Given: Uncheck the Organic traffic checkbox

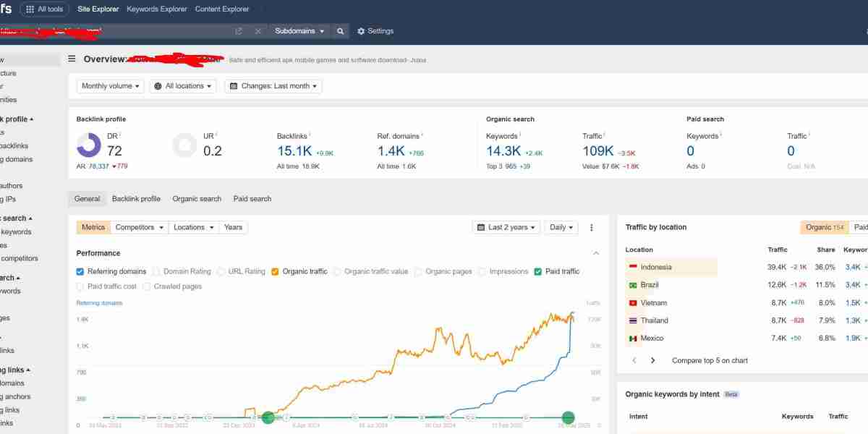Looking at the screenshot, I should [x=275, y=272].
